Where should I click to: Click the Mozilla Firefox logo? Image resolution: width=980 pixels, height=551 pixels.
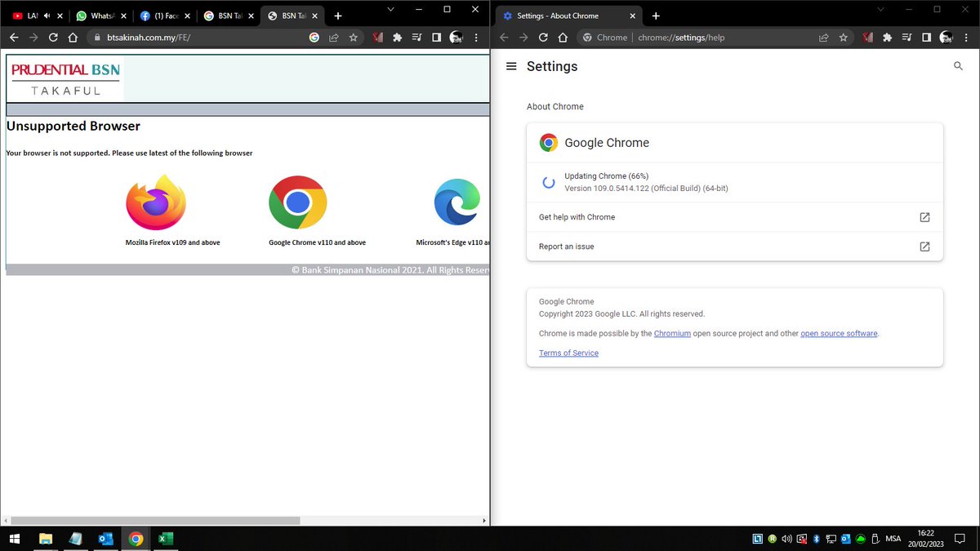click(x=156, y=202)
